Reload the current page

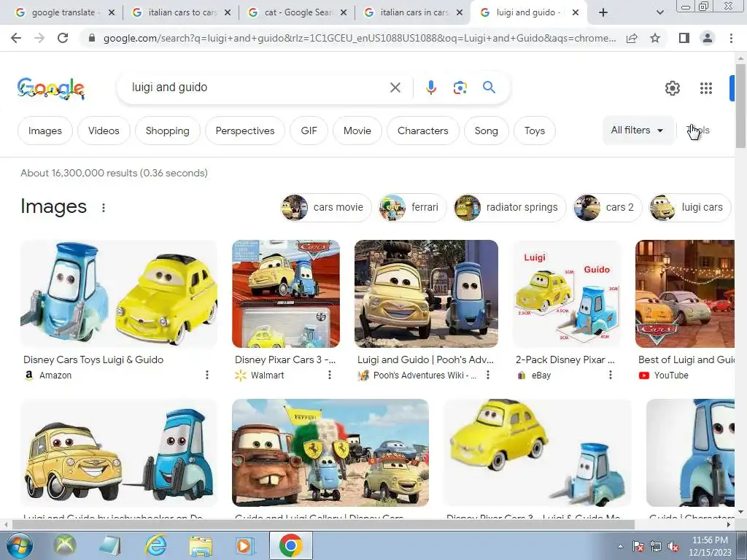(63, 38)
